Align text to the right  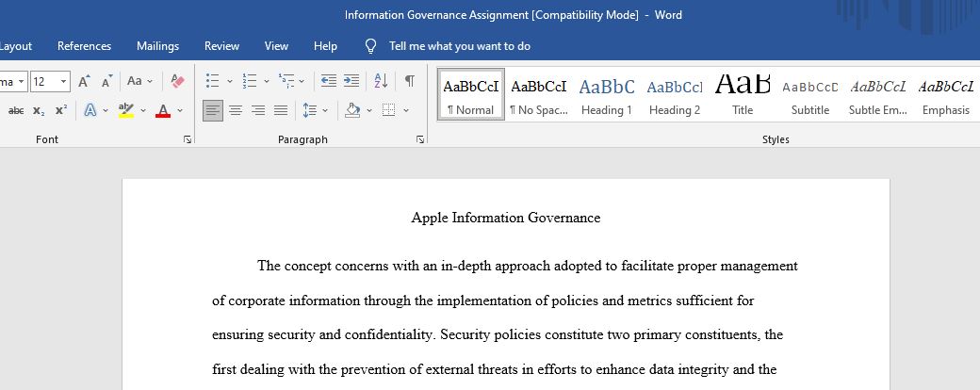pos(258,110)
